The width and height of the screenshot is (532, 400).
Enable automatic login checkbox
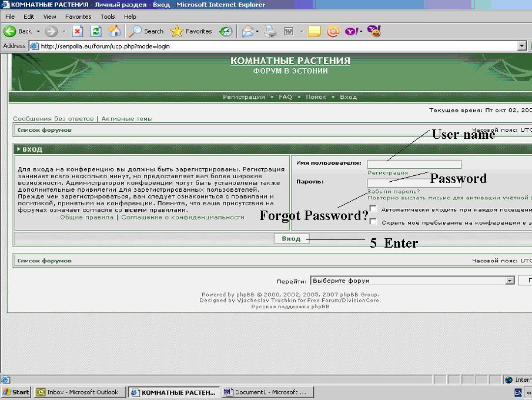click(373, 209)
